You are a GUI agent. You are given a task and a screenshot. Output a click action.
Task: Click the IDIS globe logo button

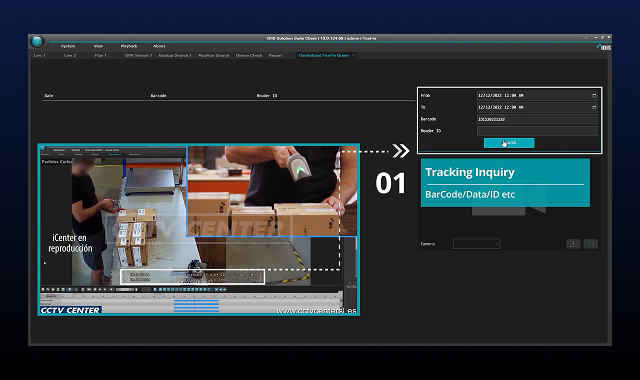37,41
